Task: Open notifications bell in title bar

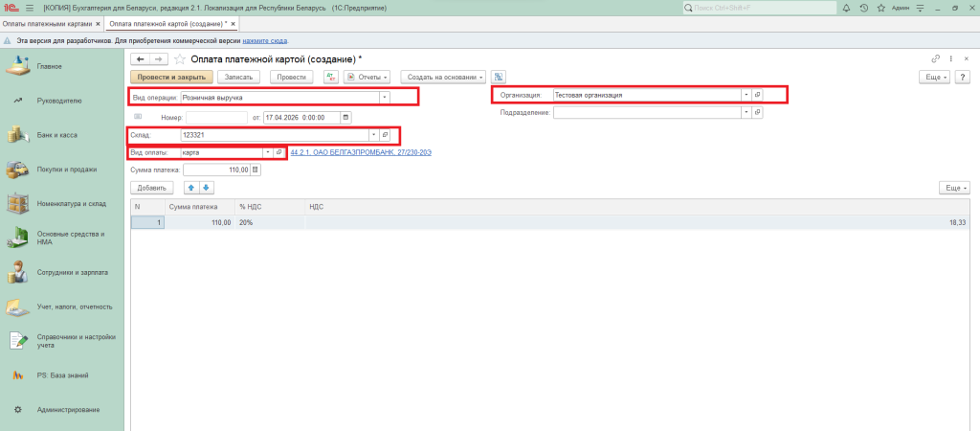Action: point(843,8)
